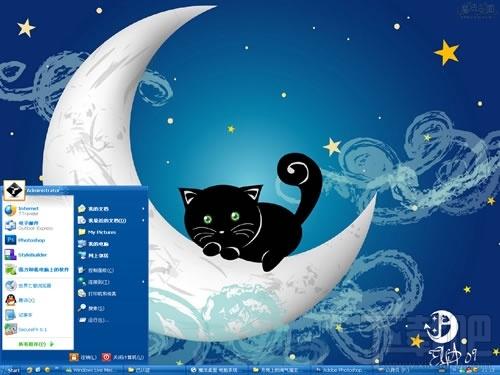Launch Outlook Express email entry

[37, 225]
